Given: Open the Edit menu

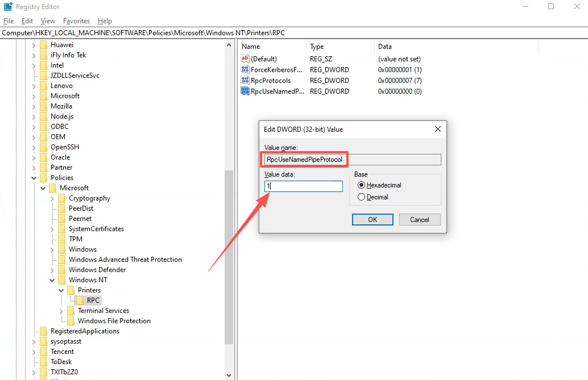Looking at the screenshot, I should 27,21.
